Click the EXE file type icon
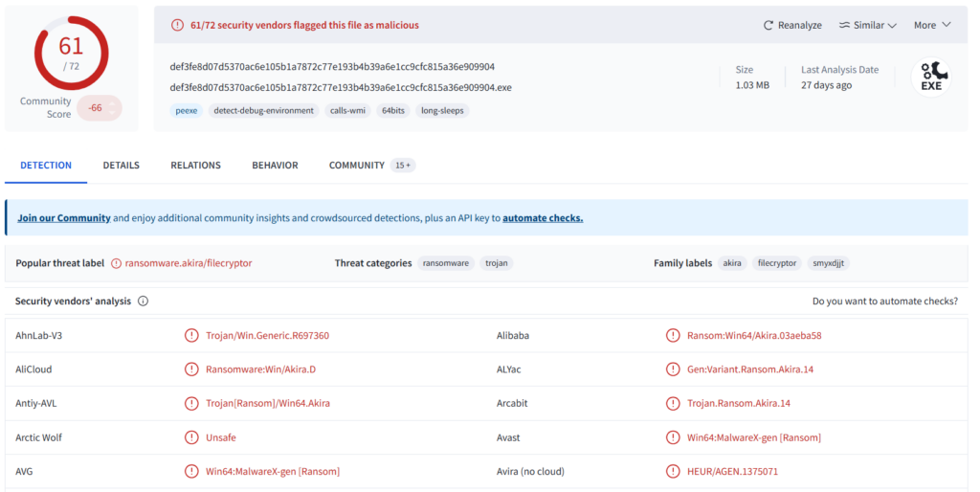 pyautogui.click(x=931, y=77)
